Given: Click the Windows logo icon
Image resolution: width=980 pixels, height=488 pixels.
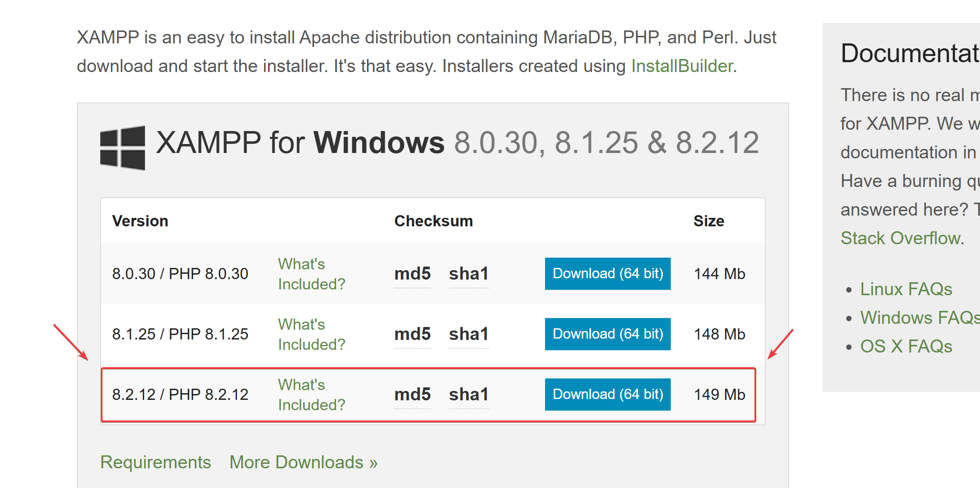Looking at the screenshot, I should pos(123,148).
